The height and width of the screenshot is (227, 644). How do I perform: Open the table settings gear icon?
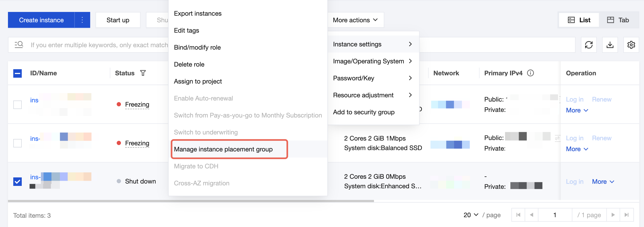pos(631,45)
